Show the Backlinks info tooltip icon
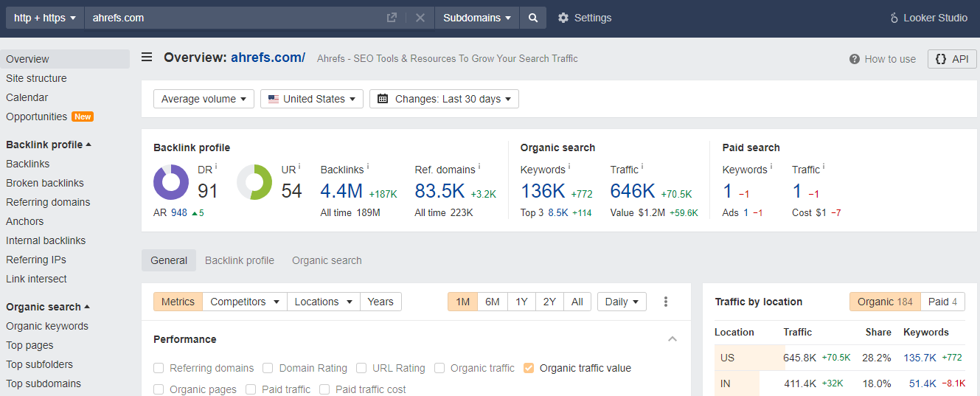The image size is (980, 396). pos(368,167)
